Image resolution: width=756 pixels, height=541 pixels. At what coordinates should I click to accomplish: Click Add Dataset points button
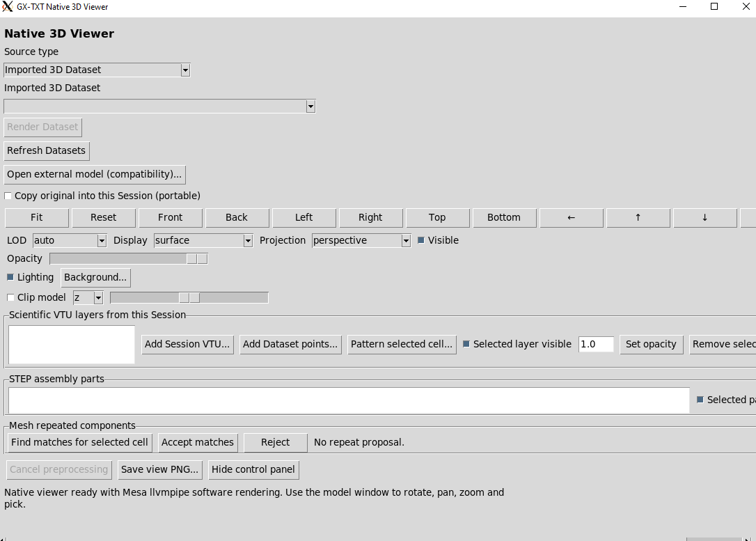pyautogui.click(x=290, y=344)
